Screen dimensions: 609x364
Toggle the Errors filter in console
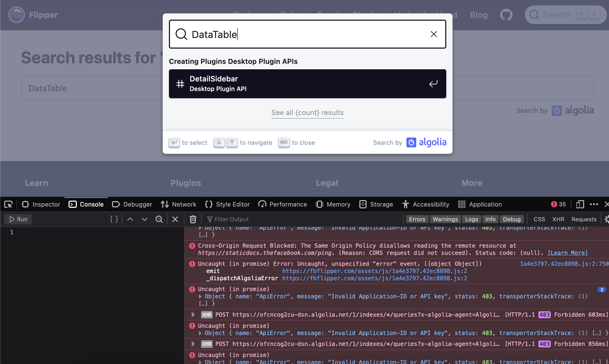pos(417,219)
